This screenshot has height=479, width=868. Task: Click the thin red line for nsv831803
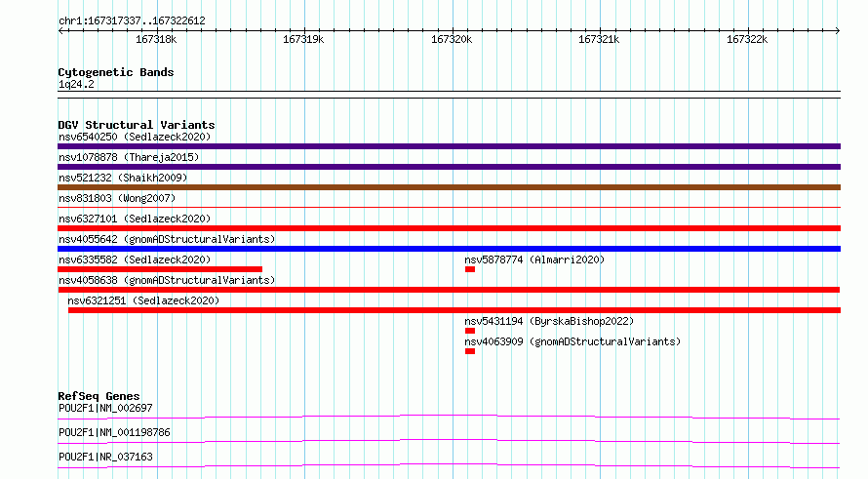tap(449, 208)
